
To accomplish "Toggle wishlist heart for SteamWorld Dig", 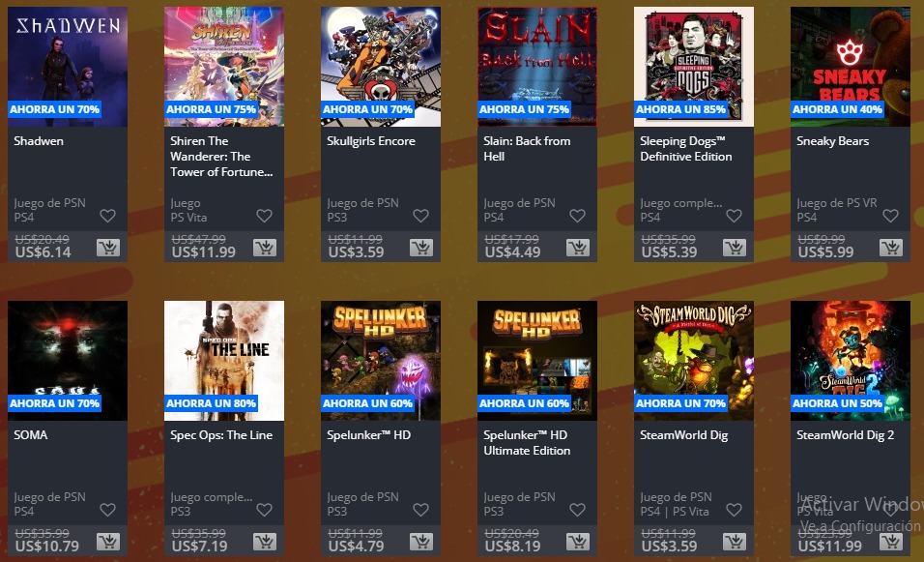I will 734,510.
